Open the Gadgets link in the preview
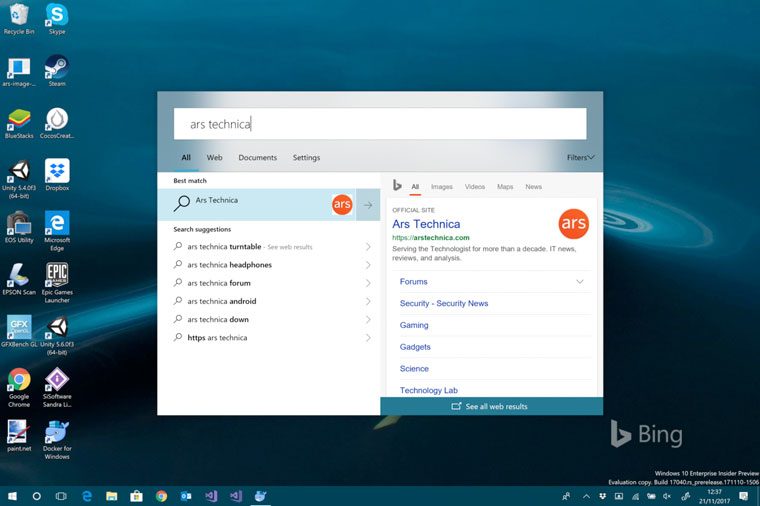 tap(415, 347)
